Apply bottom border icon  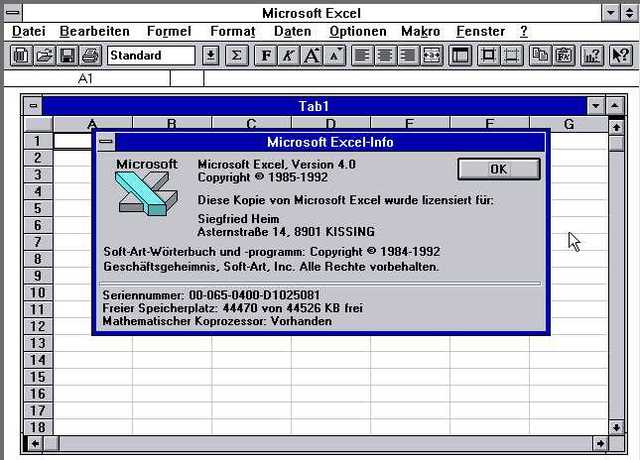(x=511, y=55)
